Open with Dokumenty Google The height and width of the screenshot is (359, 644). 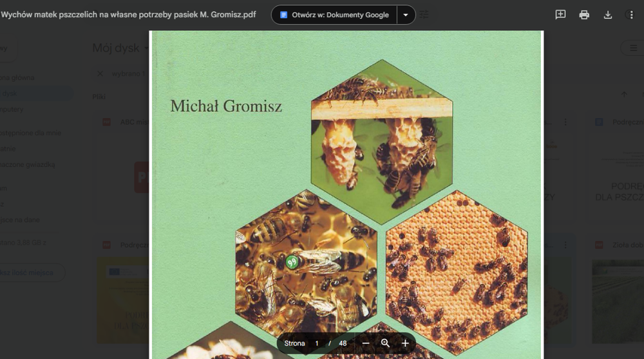pyautogui.click(x=334, y=15)
